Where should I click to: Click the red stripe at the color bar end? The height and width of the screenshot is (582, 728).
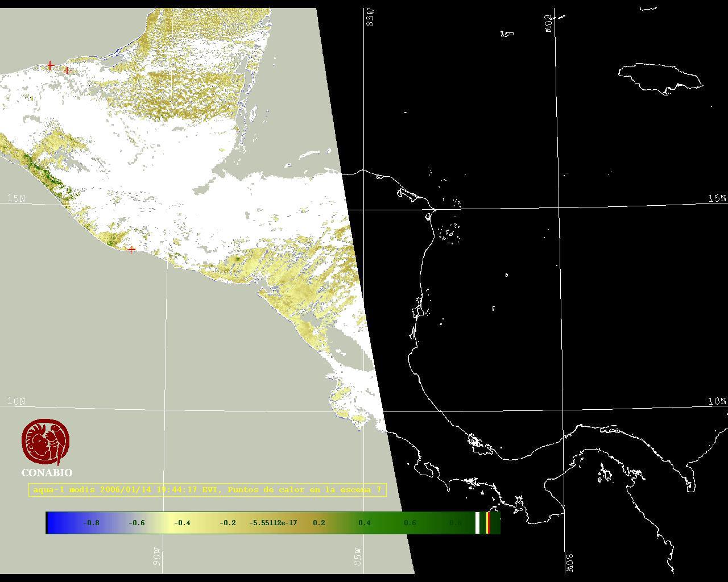[x=488, y=523]
